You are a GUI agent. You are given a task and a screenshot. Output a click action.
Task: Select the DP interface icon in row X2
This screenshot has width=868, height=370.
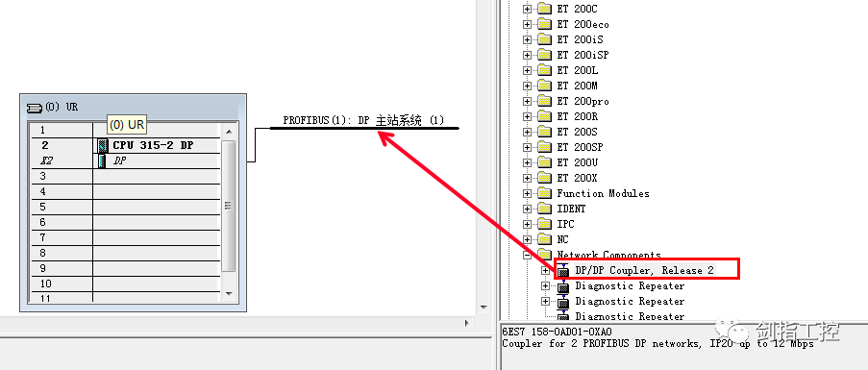(x=103, y=160)
